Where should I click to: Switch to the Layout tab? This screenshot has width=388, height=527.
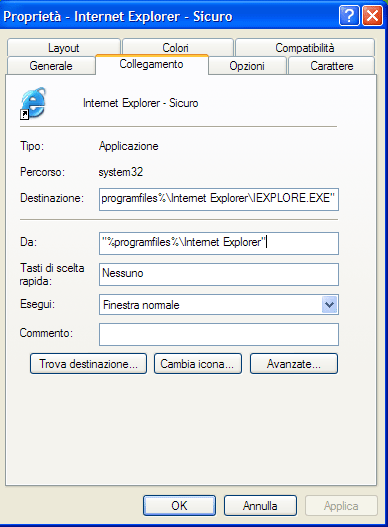[x=64, y=47]
